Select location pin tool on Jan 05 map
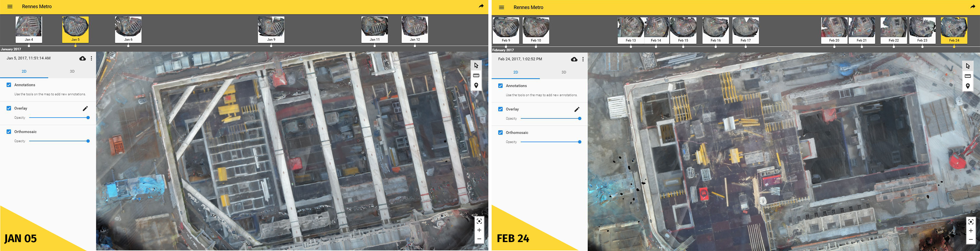 point(476,85)
